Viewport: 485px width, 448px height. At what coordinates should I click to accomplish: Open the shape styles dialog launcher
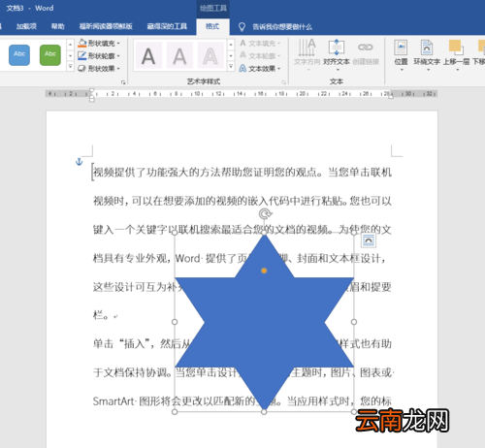(x=123, y=82)
